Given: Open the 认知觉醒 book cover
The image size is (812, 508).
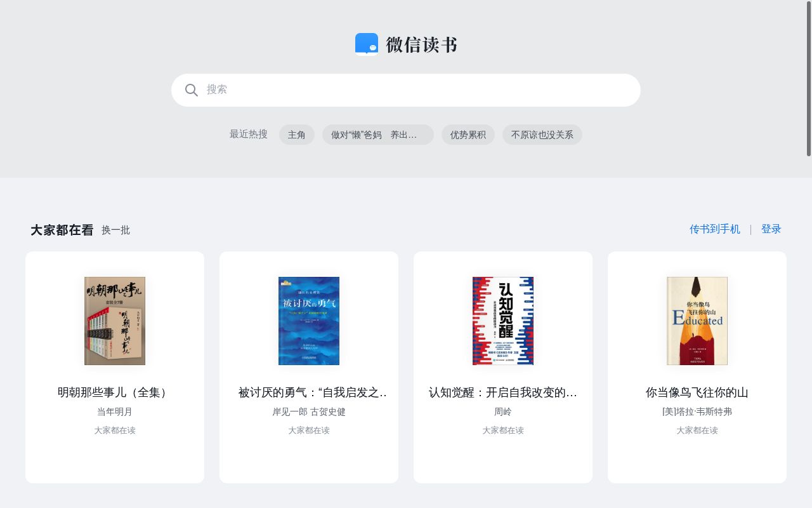Looking at the screenshot, I should point(503,321).
